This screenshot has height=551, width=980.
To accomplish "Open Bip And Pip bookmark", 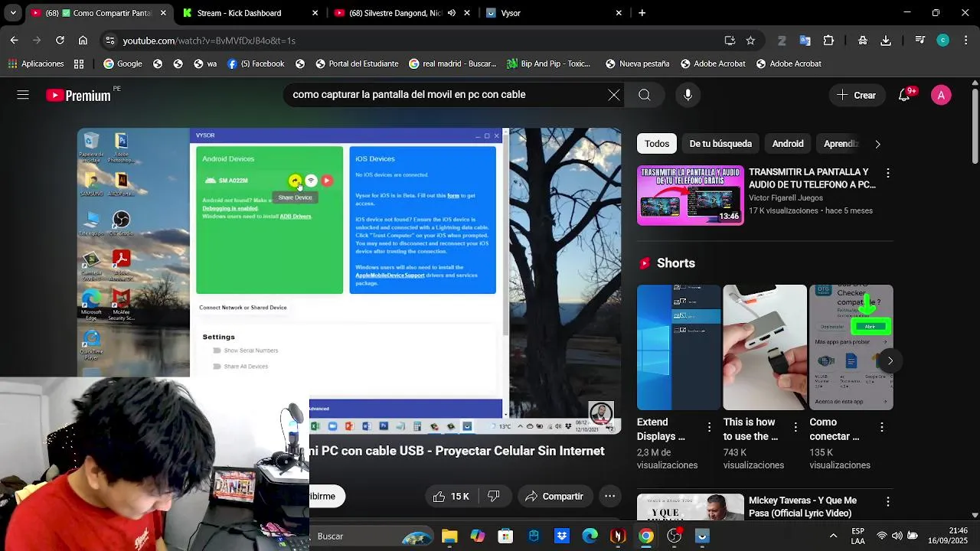I will point(548,64).
